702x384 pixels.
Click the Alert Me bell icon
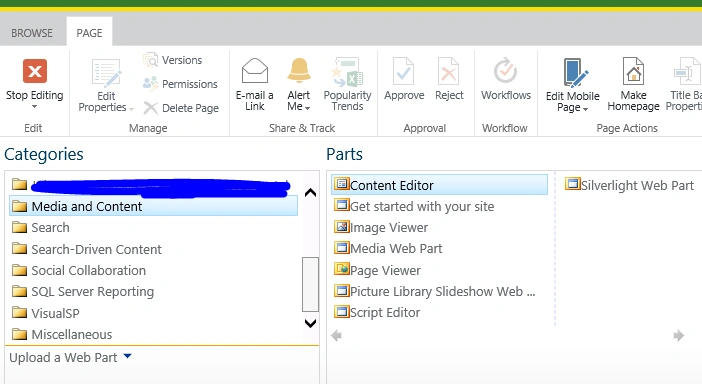coord(299,70)
